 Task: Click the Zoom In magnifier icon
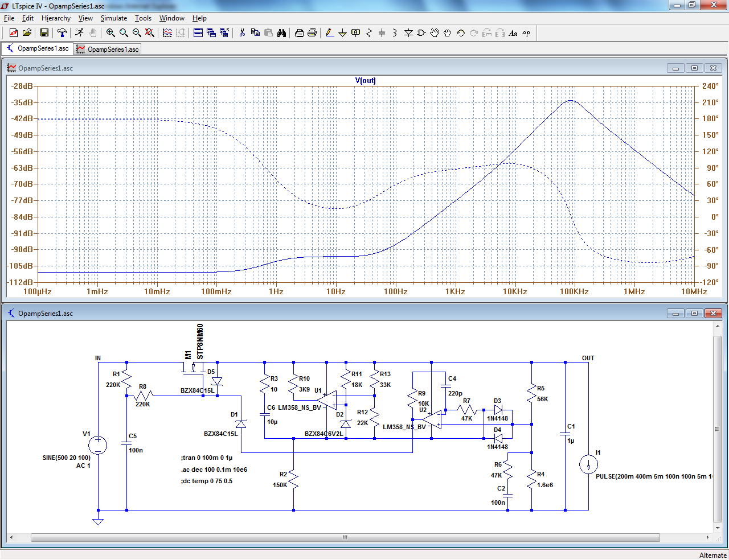[110, 33]
